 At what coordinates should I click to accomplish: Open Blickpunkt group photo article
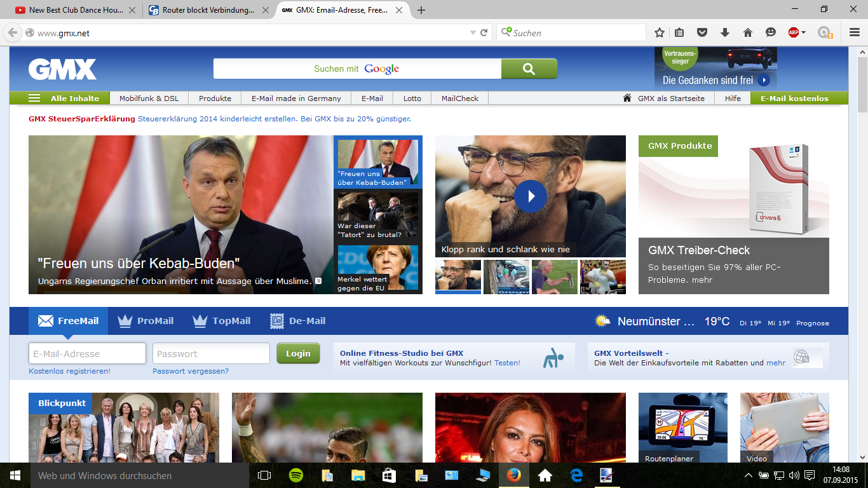(x=124, y=428)
